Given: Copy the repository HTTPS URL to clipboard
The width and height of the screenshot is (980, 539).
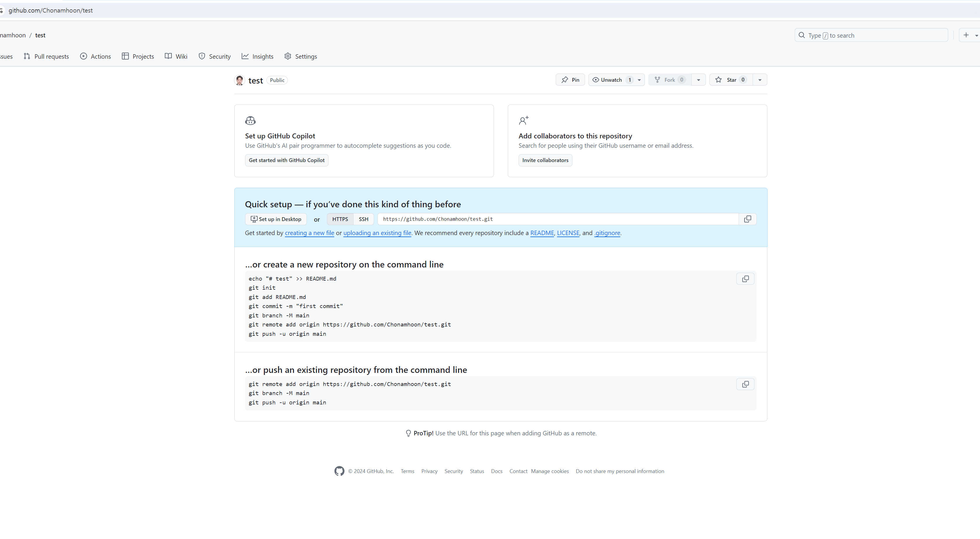Looking at the screenshot, I should (747, 219).
